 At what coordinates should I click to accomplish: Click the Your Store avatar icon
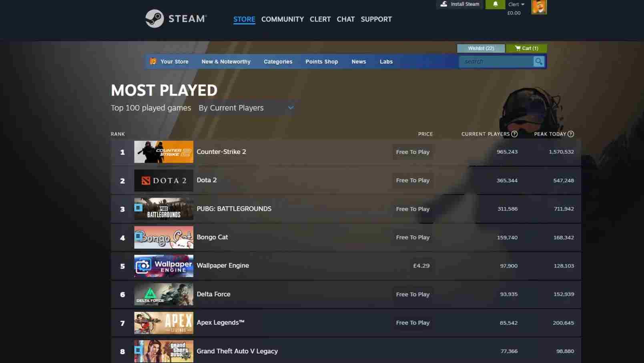(x=153, y=62)
